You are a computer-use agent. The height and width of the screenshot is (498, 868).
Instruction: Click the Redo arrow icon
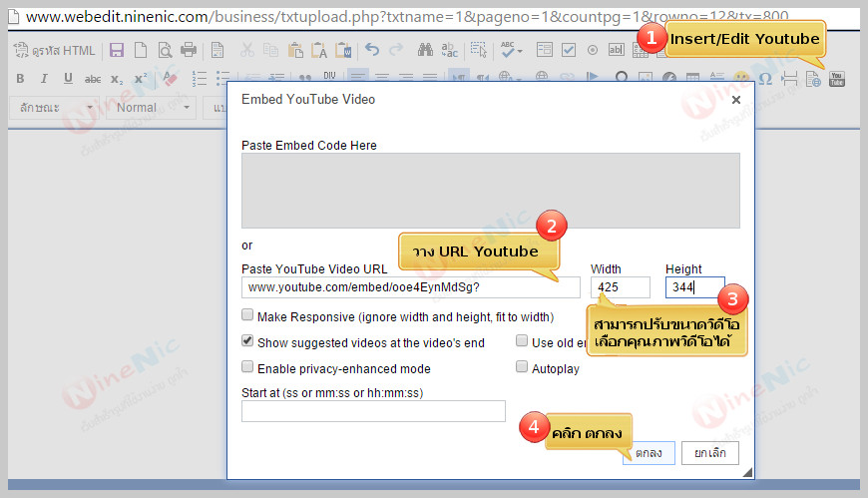(x=396, y=51)
